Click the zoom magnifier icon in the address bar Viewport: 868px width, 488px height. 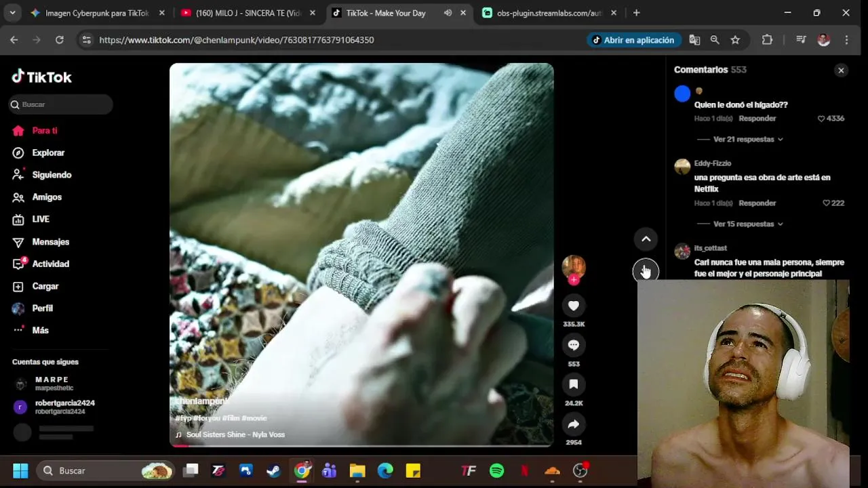point(715,40)
